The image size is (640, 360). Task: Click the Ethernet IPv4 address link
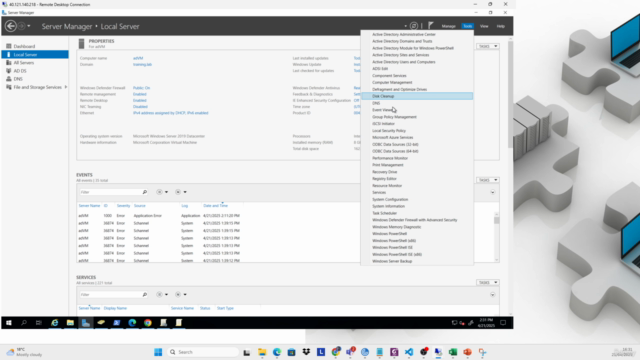(x=171, y=113)
